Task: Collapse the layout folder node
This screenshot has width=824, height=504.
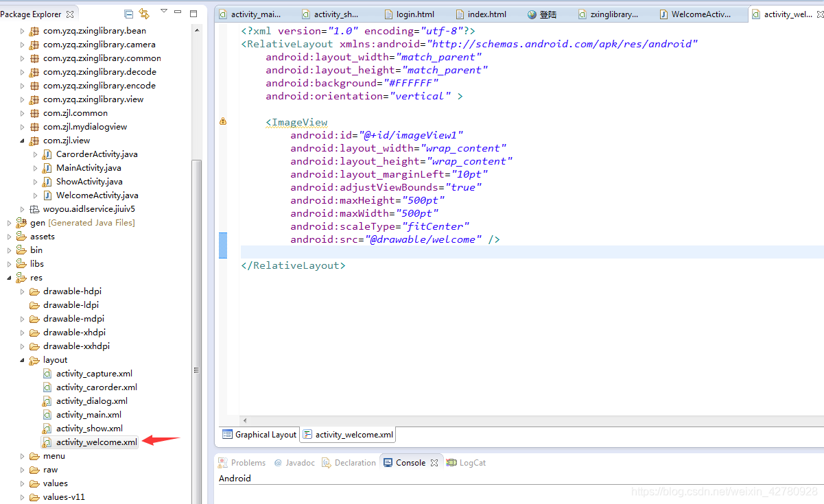Action: click(x=23, y=360)
